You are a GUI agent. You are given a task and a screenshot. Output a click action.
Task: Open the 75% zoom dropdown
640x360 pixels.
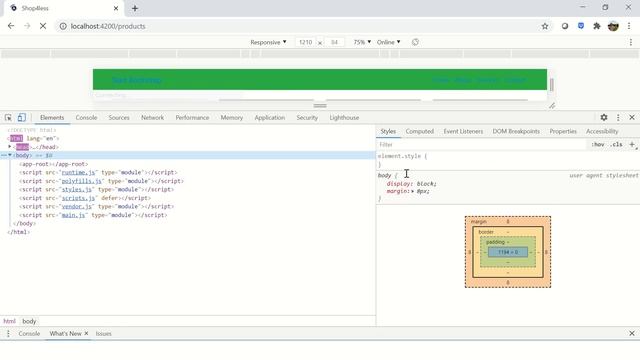(x=362, y=42)
